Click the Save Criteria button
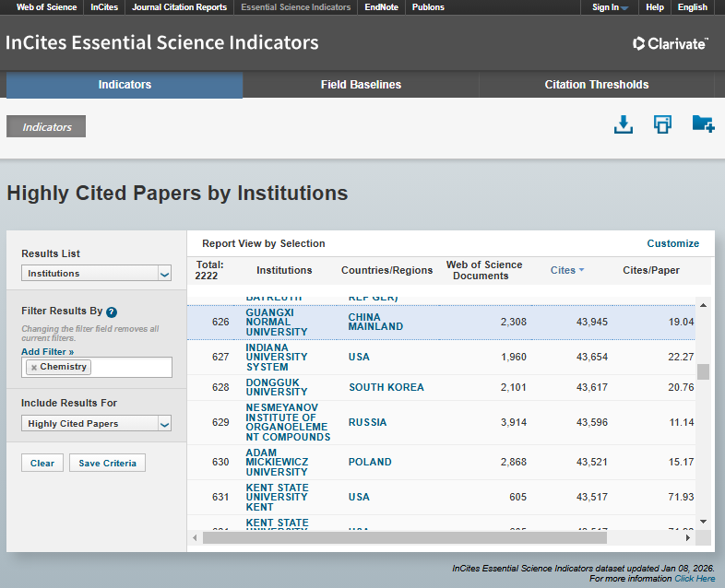Image resolution: width=725 pixels, height=588 pixels. (x=106, y=463)
